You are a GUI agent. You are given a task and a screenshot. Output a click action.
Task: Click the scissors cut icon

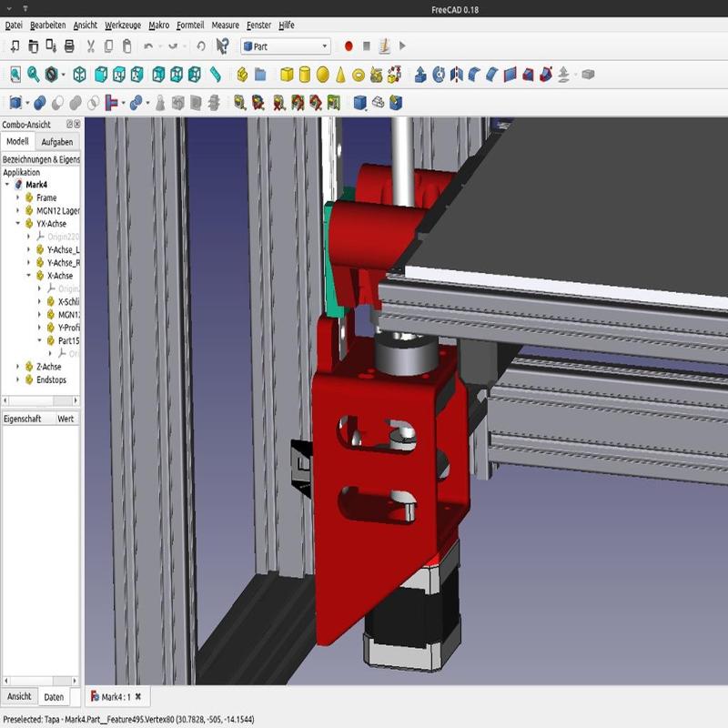pos(90,45)
